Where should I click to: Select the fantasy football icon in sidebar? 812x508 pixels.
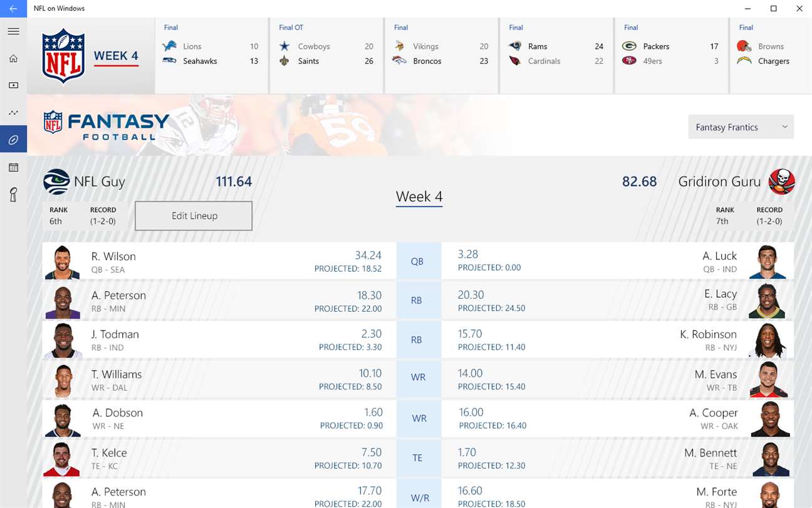13,139
